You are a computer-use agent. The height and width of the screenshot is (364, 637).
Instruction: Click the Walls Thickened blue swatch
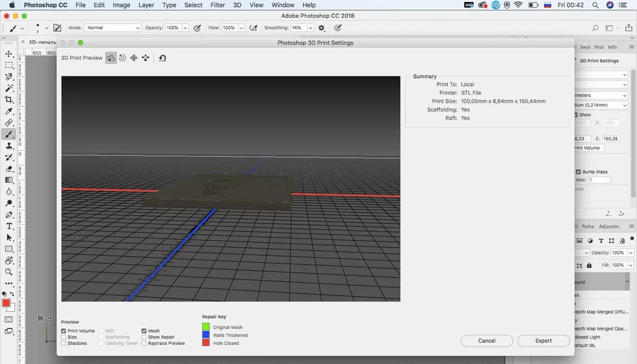(206, 335)
